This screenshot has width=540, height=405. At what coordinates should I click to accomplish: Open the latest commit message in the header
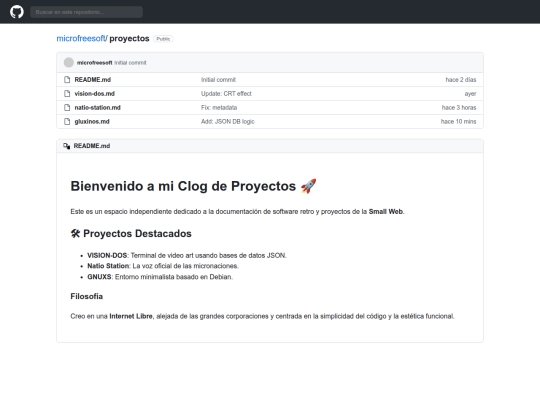click(x=130, y=63)
